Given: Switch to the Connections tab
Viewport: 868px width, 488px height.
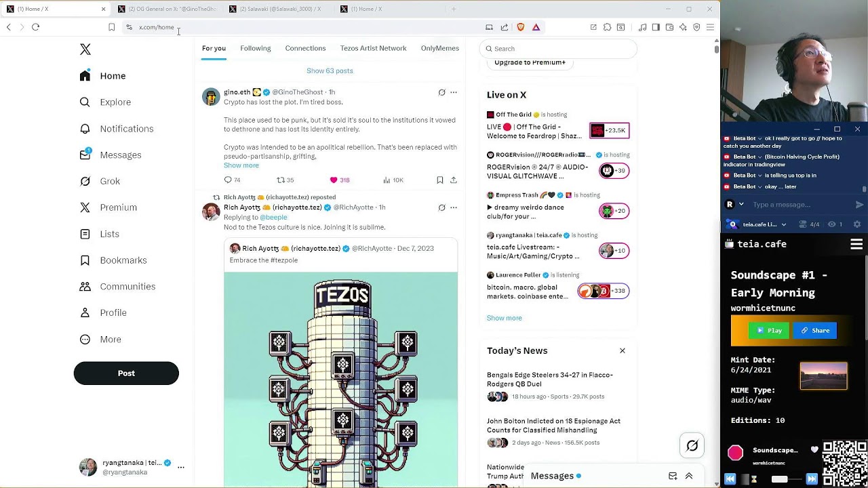Looking at the screenshot, I should 305,48.
